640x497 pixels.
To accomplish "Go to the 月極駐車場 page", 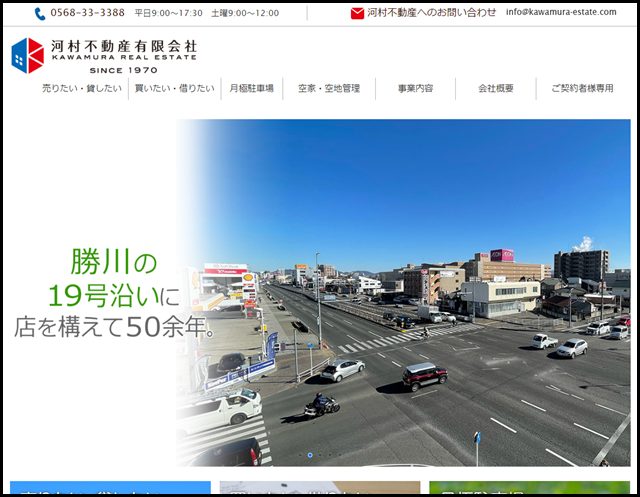I will tap(251, 88).
